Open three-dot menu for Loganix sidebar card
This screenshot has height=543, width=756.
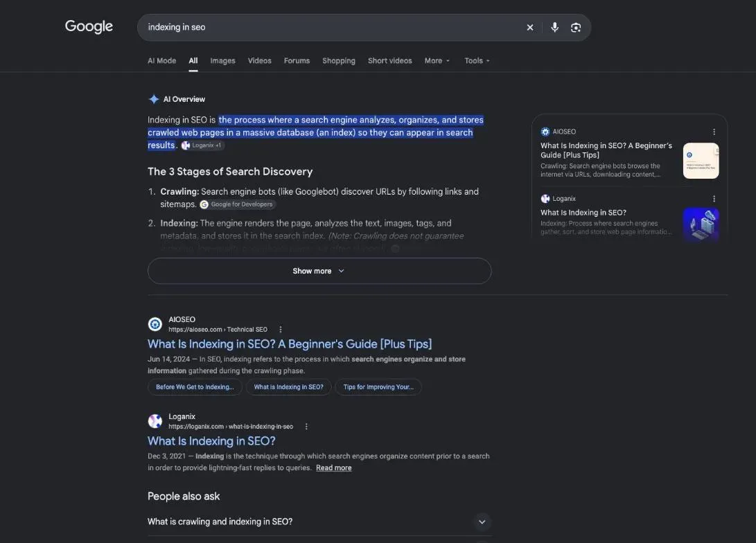(714, 199)
